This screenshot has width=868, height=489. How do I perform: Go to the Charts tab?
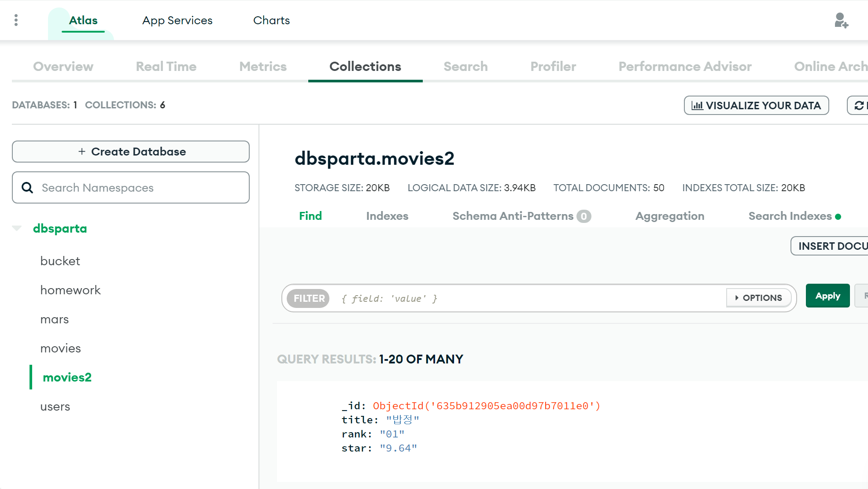[271, 21]
